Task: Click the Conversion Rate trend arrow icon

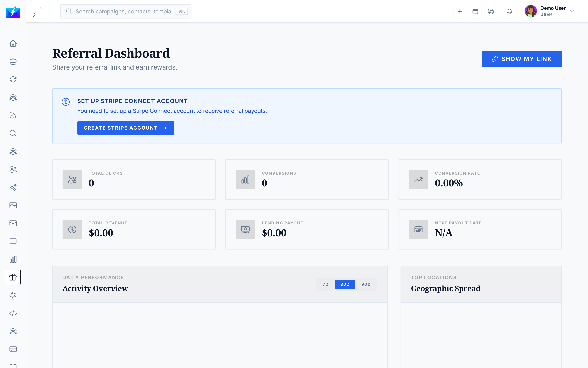Action: (418, 179)
